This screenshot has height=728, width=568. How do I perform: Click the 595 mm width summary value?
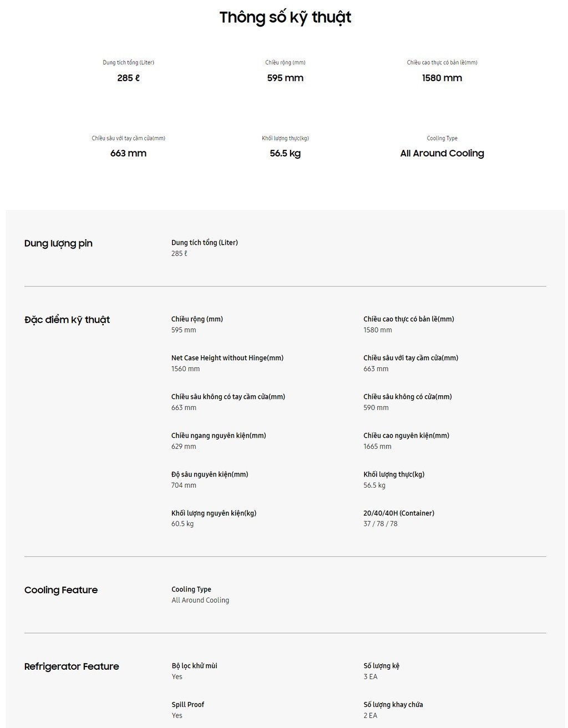(285, 78)
